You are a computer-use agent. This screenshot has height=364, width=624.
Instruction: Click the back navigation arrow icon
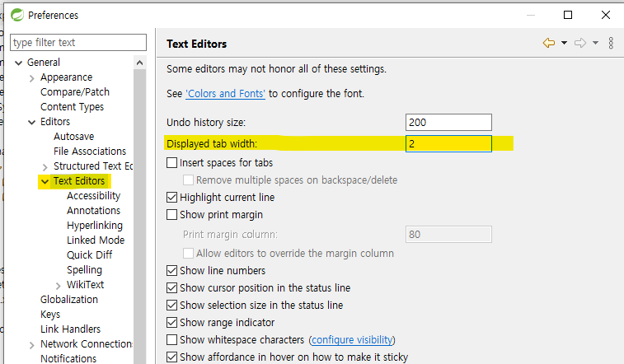point(549,43)
